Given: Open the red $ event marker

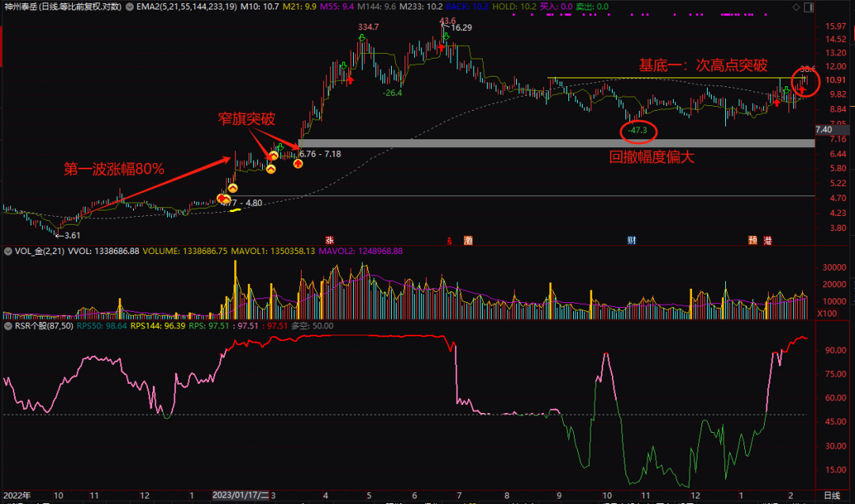Looking at the screenshot, I should coord(450,241).
